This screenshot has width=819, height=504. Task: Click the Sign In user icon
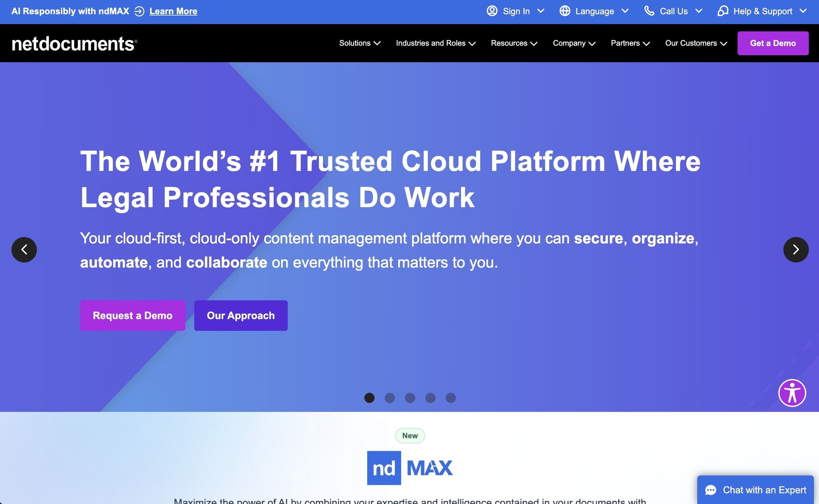[492, 11]
